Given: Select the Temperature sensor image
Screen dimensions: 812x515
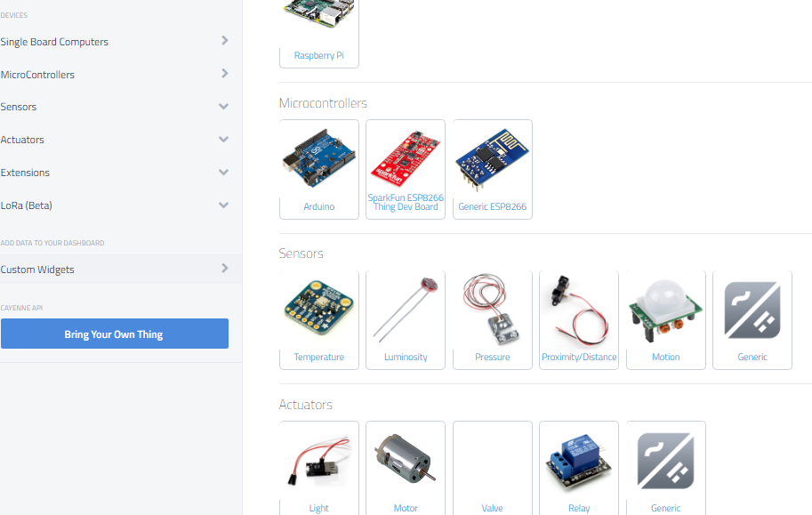Looking at the screenshot, I should (x=319, y=307).
